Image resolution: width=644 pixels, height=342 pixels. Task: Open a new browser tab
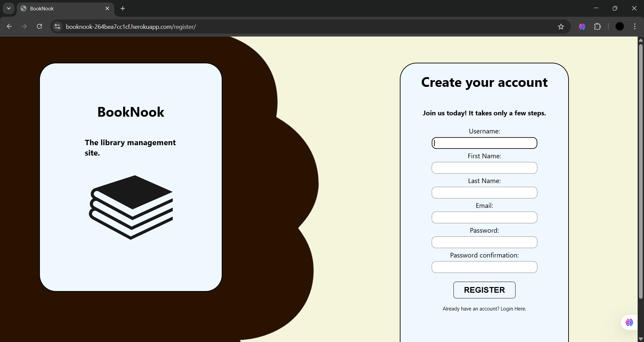click(x=123, y=8)
